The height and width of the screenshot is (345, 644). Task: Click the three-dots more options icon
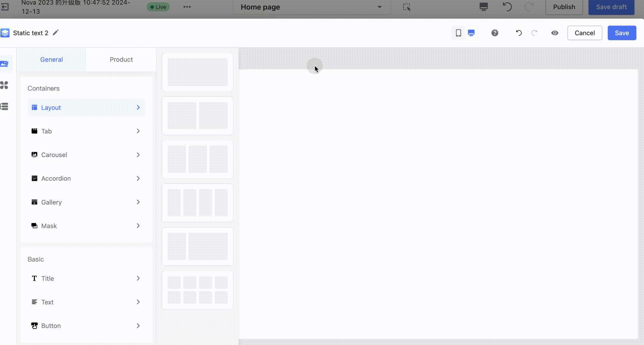pyautogui.click(x=187, y=7)
